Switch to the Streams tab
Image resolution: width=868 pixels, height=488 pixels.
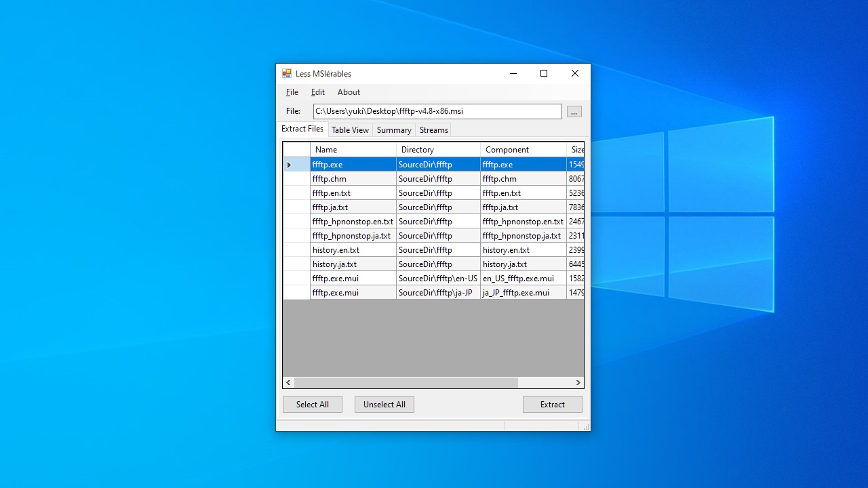point(433,130)
